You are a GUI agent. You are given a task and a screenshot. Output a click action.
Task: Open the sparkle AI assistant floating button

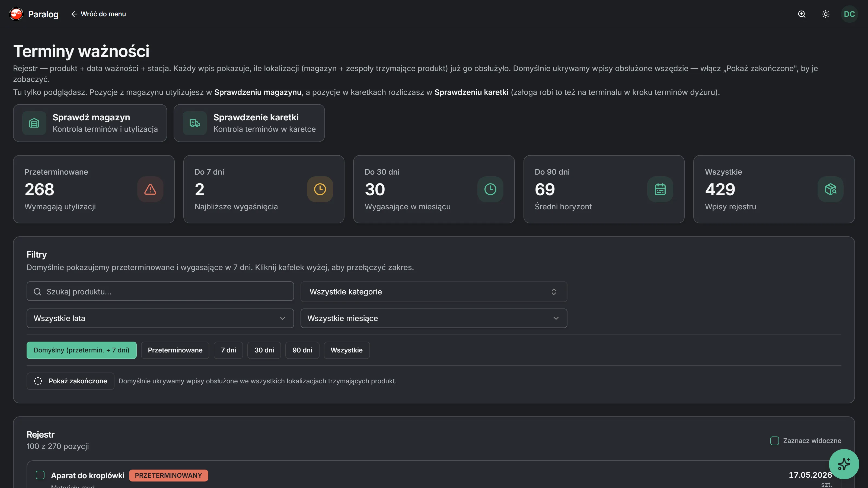pos(844,464)
